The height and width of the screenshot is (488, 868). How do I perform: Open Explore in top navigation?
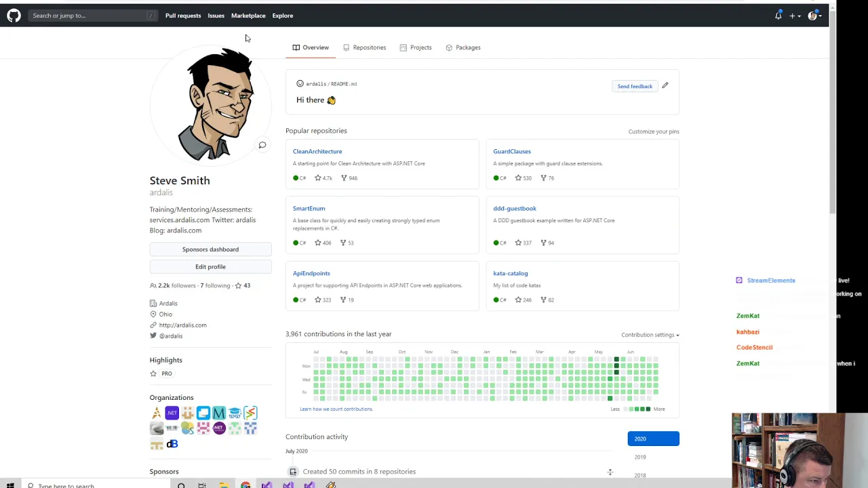pos(283,16)
